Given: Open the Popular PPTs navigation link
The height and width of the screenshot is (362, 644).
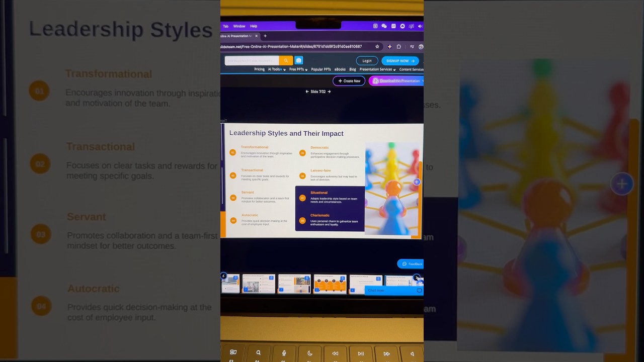Looking at the screenshot, I should click(321, 69).
